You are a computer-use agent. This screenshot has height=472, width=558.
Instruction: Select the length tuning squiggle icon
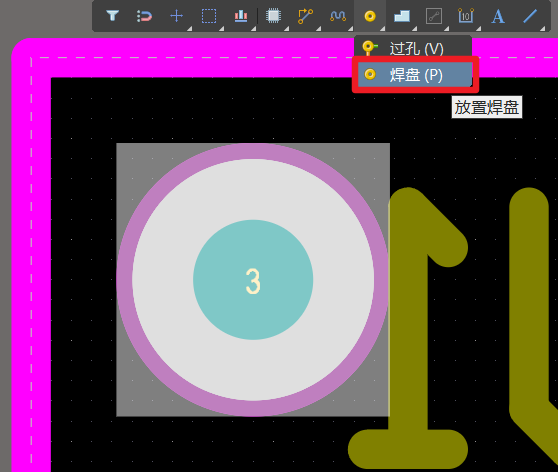click(x=338, y=16)
